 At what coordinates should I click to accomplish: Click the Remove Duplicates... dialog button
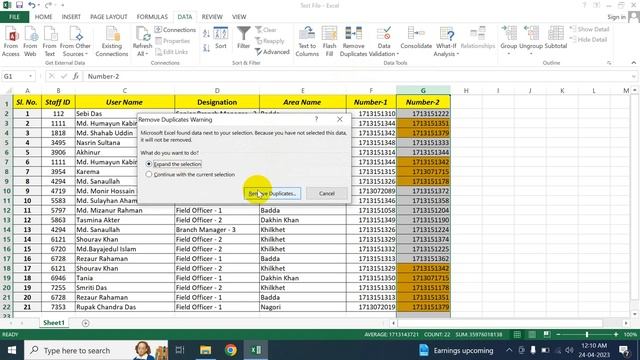pyautogui.click(x=272, y=193)
